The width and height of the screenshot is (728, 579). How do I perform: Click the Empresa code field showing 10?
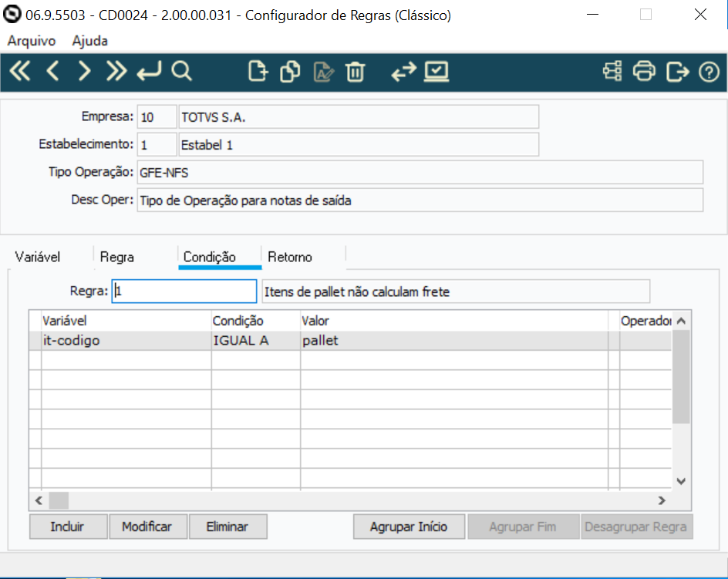[x=157, y=116]
